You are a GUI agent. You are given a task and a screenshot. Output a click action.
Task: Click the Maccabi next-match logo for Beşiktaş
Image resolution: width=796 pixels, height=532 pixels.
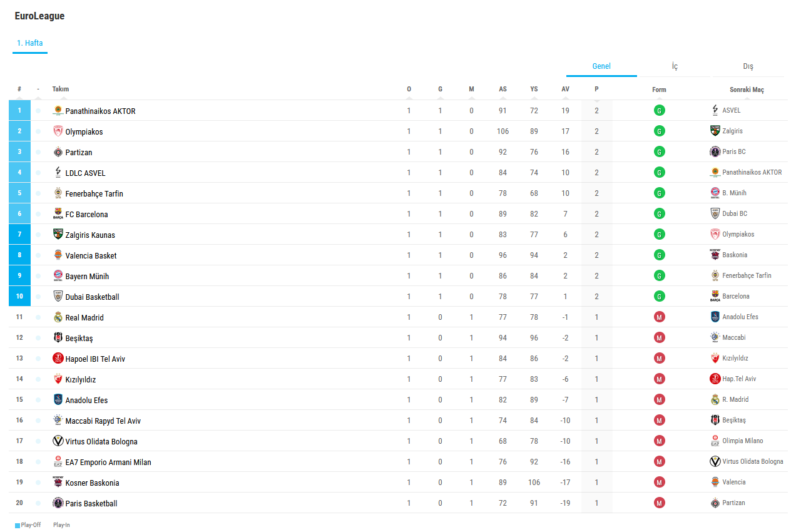(x=715, y=337)
